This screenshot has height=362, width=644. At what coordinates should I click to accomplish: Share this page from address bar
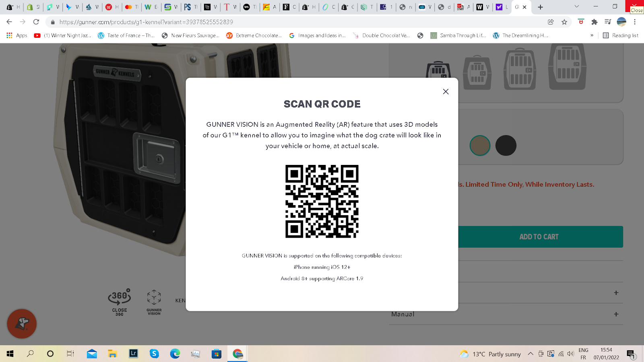pyautogui.click(x=551, y=22)
